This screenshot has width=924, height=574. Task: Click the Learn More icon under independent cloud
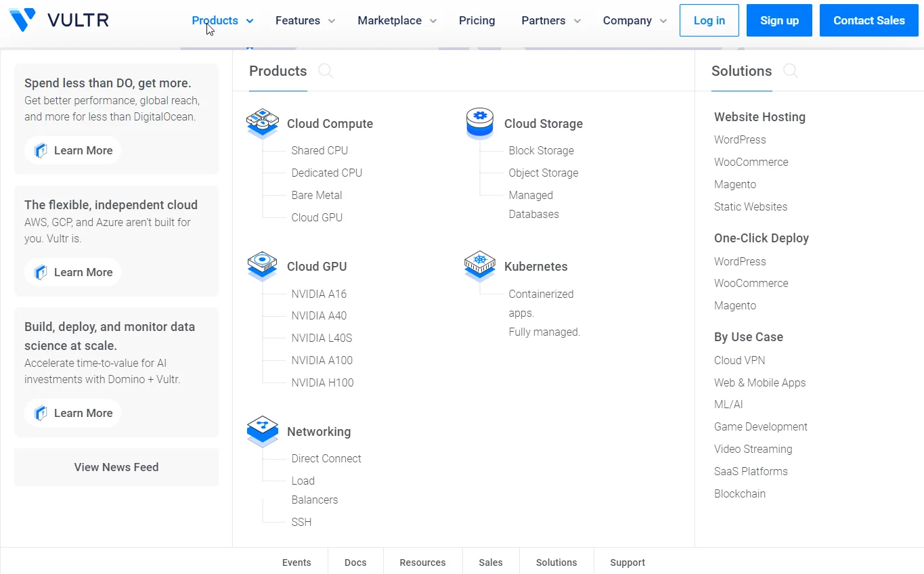point(41,272)
